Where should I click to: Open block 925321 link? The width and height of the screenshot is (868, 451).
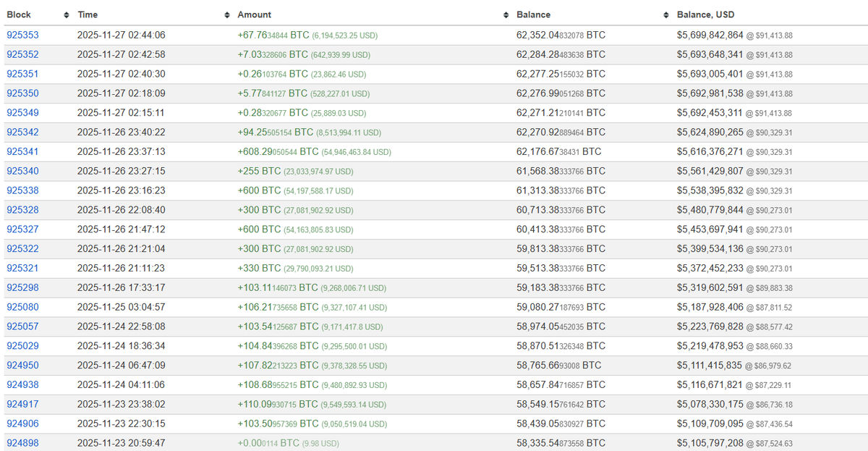22,269
